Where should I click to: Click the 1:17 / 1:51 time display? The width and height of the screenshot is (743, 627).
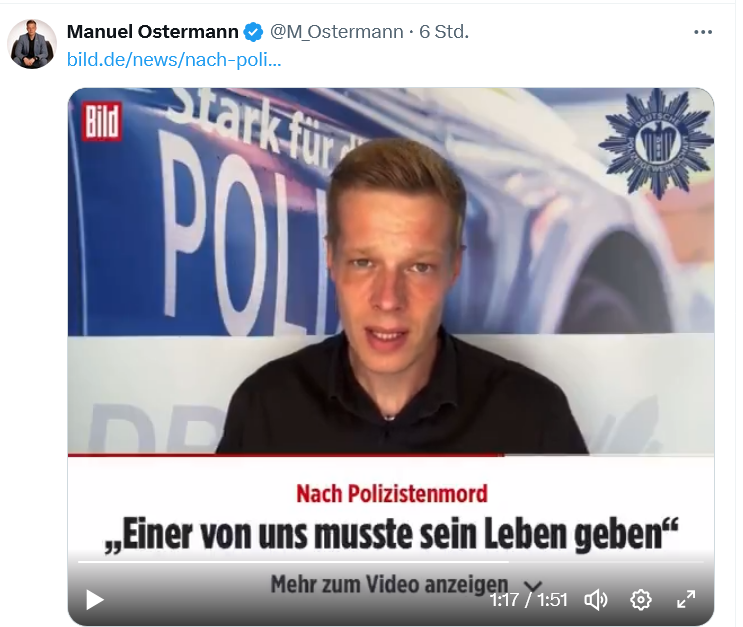tap(528, 600)
